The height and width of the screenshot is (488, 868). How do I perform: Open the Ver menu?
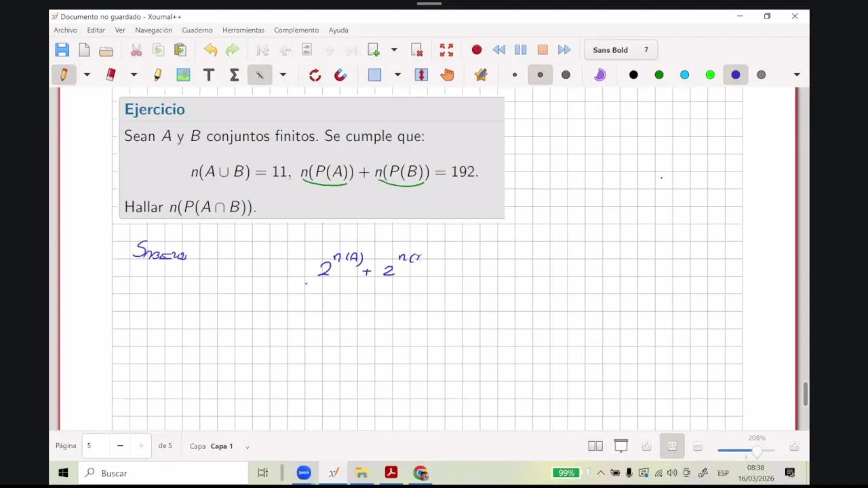click(120, 30)
